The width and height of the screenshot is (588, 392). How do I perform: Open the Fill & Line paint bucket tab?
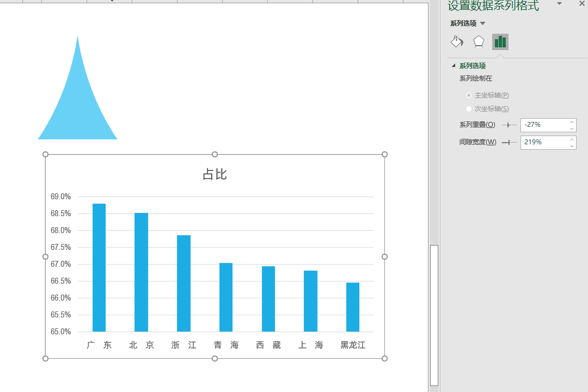coord(457,42)
